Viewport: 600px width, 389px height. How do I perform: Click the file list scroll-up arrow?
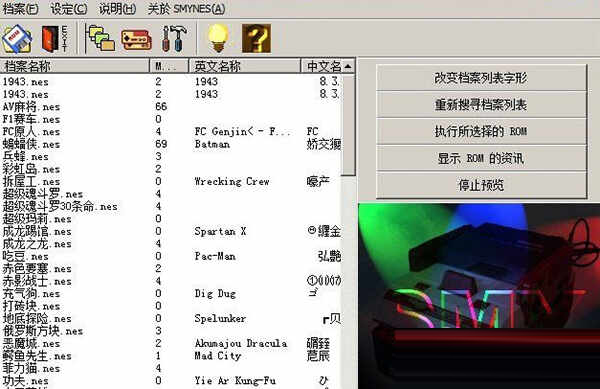[348, 67]
